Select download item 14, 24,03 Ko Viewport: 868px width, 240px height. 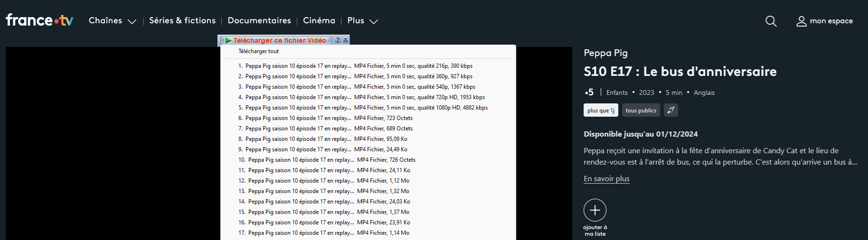pyautogui.click(x=368, y=202)
